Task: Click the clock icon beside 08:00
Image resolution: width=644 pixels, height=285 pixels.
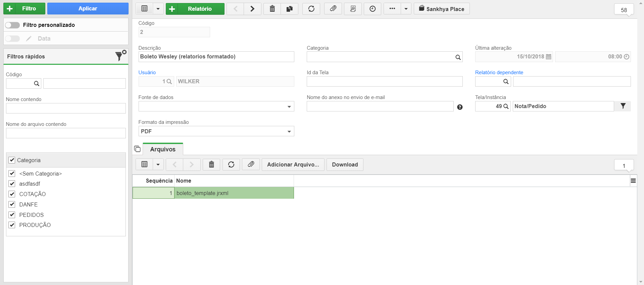Action: coord(626,57)
